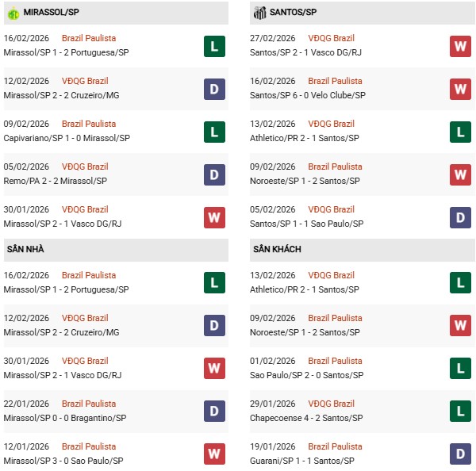Click the L badge for Chapecoense vs Santos
476x471 pixels.
(x=460, y=412)
